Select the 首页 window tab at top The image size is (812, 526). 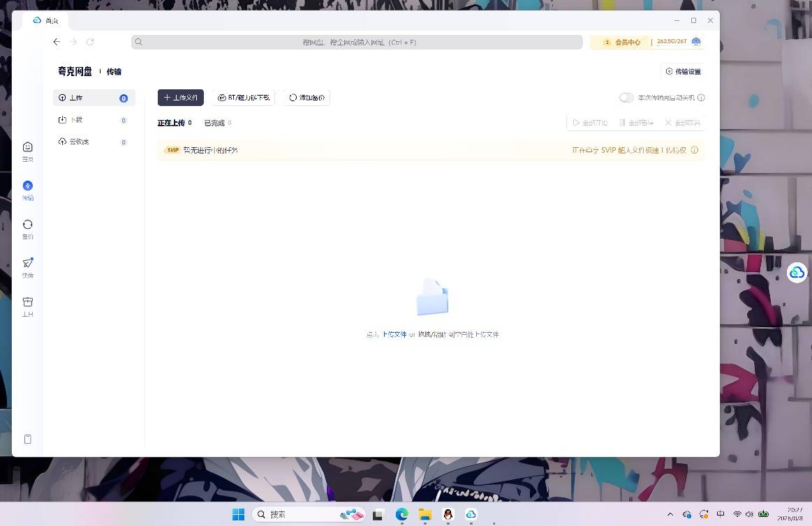click(45, 21)
